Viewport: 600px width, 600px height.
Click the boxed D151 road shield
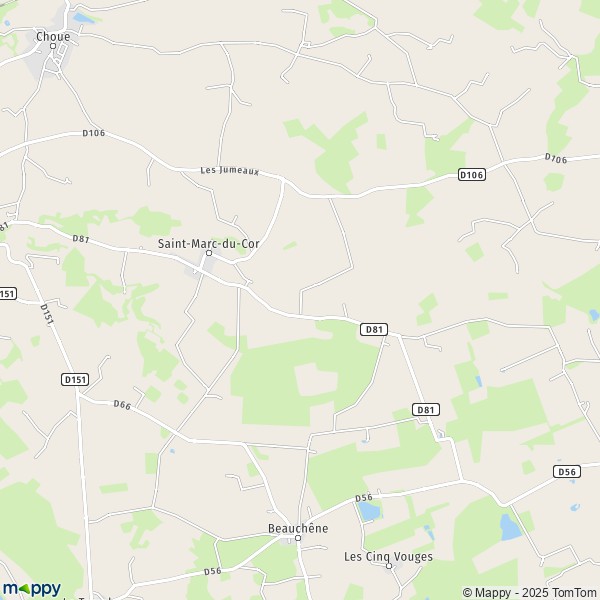tap(75, 380)
